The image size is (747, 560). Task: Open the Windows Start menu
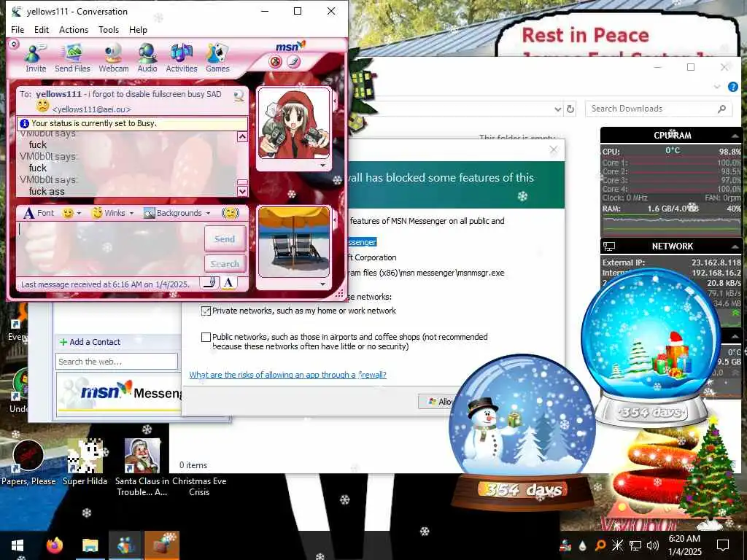pos(18,545)
